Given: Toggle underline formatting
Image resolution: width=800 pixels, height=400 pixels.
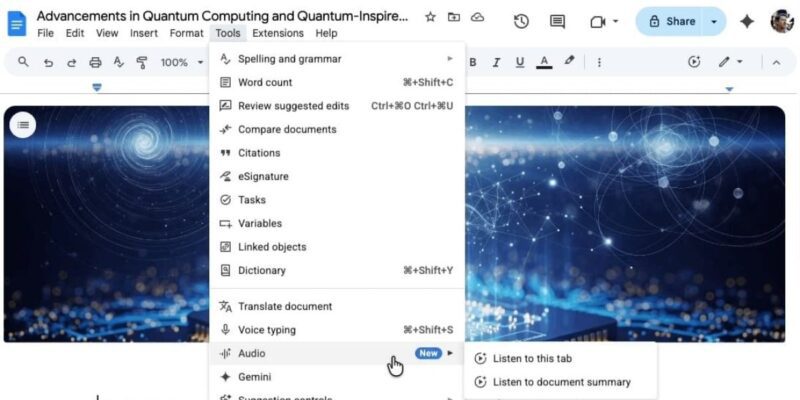Looking at the screenshot, I should click(520, 62).
